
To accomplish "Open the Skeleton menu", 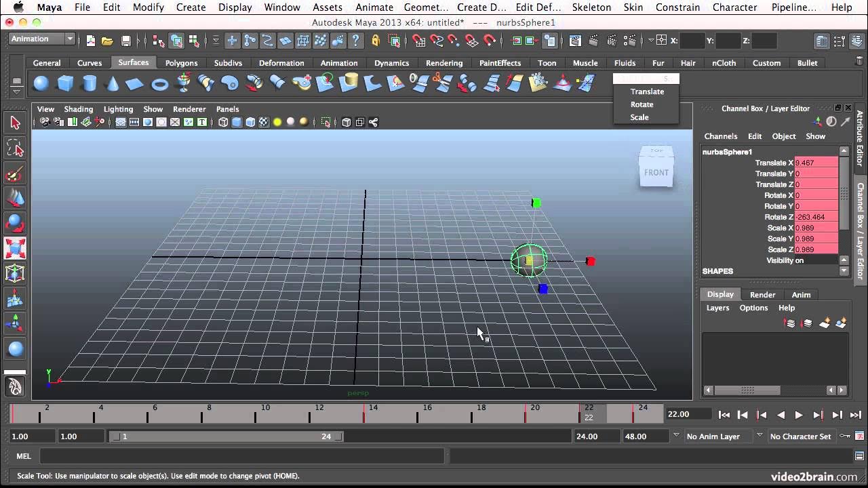I will click(591, 7).
